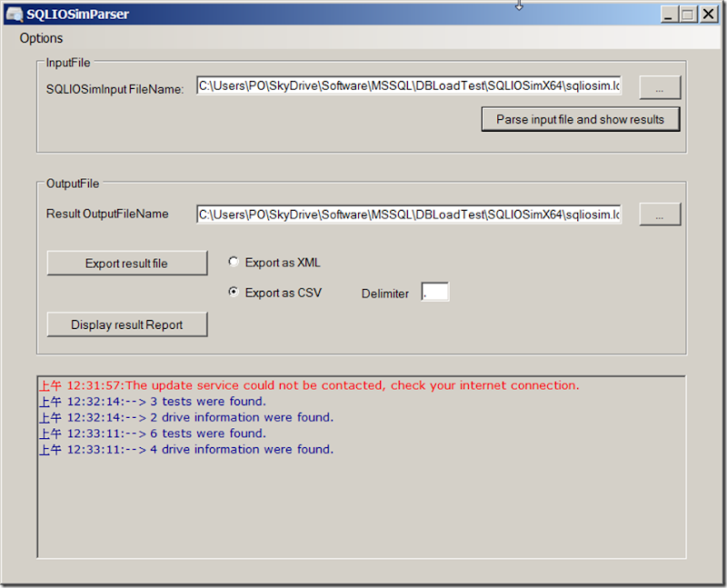Select the Export as CSV option
Viewport: 727px width, 588px height.
(275, 293)
